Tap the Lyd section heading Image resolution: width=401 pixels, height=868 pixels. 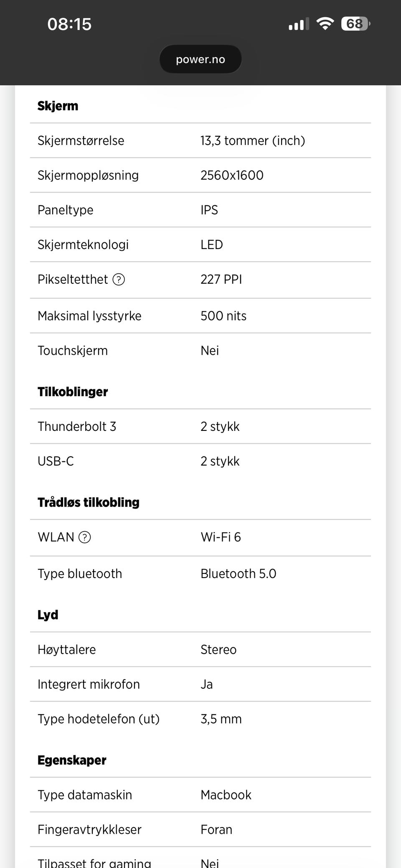click(48, 615)
